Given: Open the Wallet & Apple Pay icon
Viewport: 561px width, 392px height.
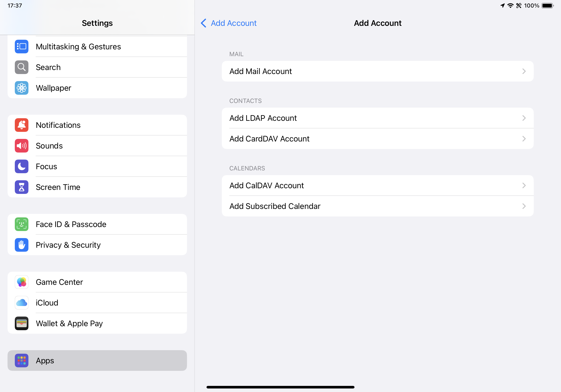Looking at the screenshot, I should click(22, 323).
